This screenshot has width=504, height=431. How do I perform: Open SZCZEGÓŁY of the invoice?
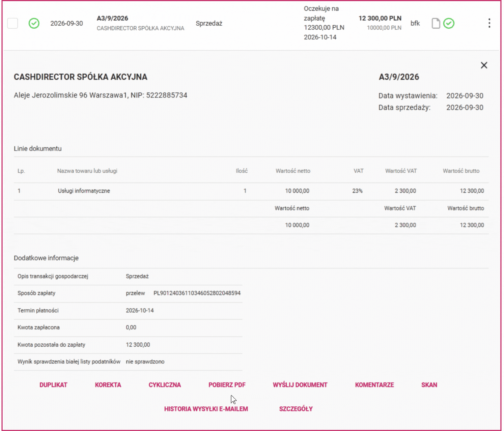pyautogui.click(x=296, y=409)
